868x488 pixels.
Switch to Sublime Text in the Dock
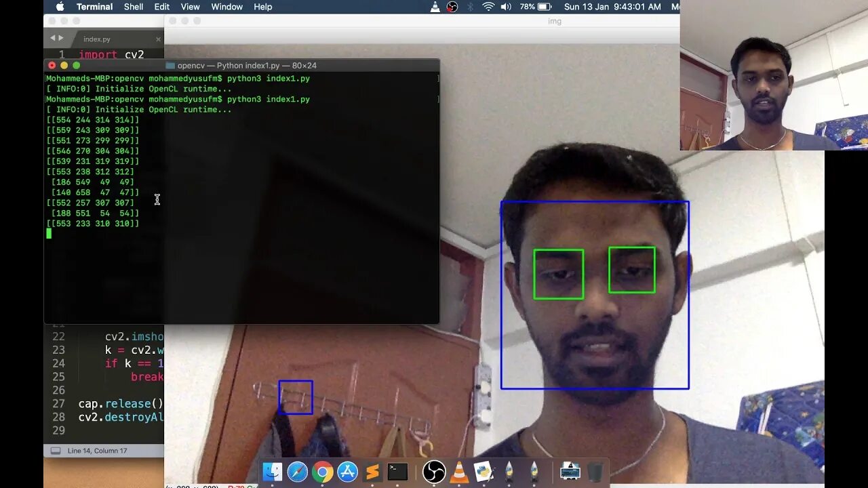pyautogui.click(x=372, y=472)
